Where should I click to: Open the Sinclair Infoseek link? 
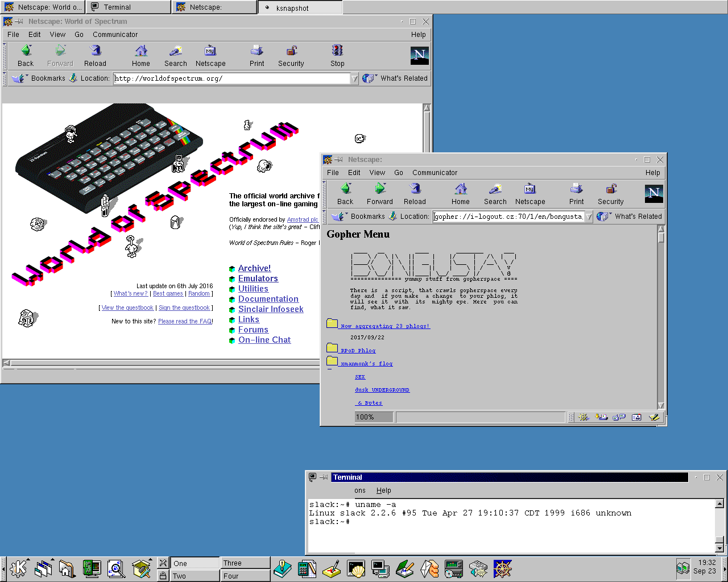point(271,309)
